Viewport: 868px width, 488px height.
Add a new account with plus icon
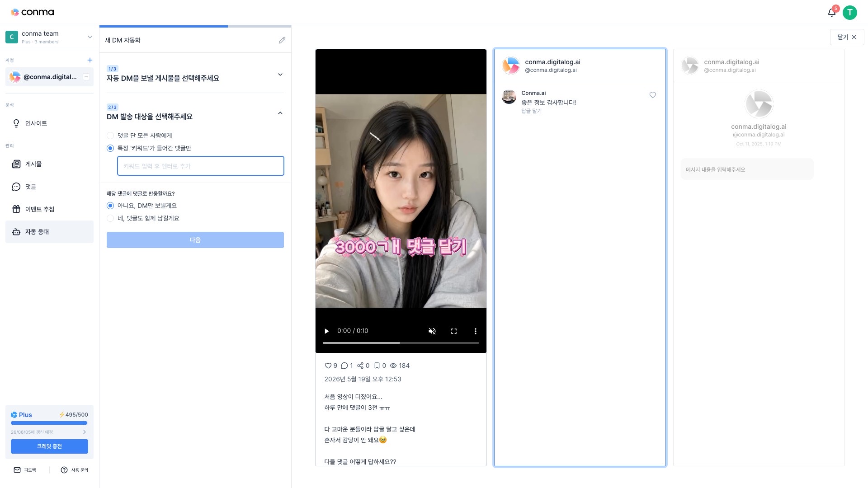pos(90,60)
